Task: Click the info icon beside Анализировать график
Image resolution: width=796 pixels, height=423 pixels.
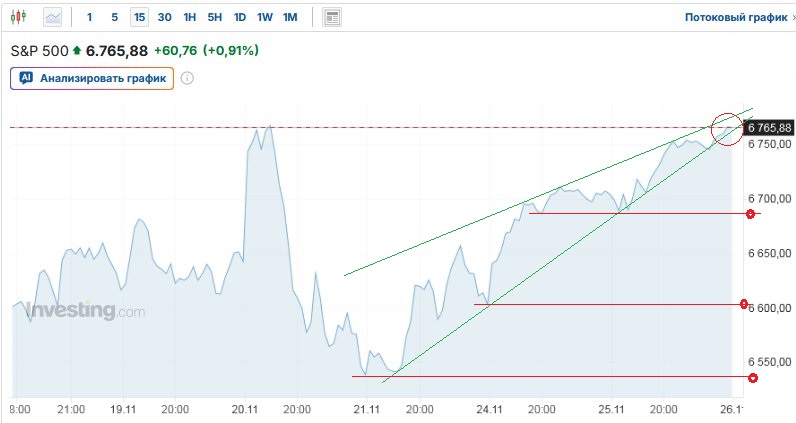Action: coord(187,78)
